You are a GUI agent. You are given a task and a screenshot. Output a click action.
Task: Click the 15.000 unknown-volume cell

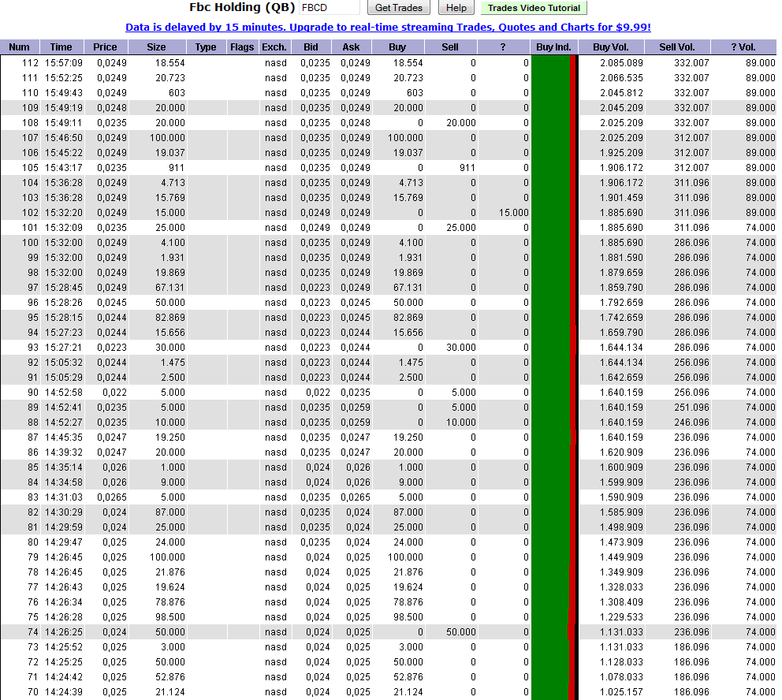tap(514, 212)
